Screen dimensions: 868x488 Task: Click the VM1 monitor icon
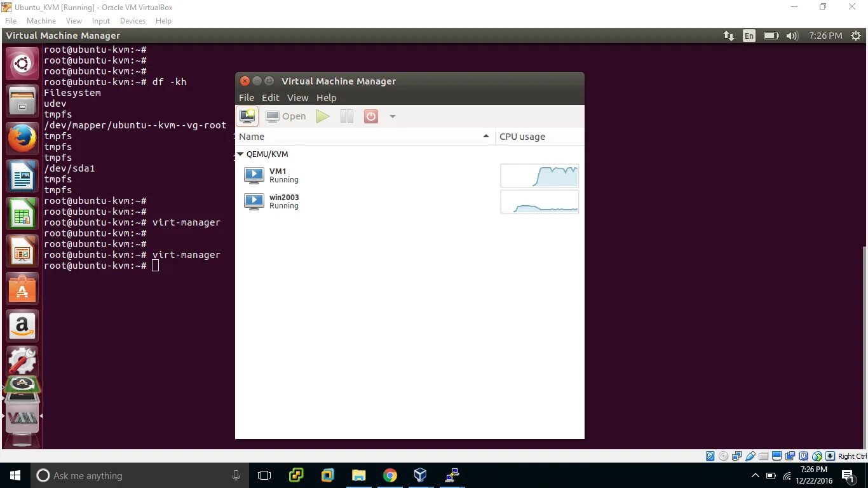(254, 175)
